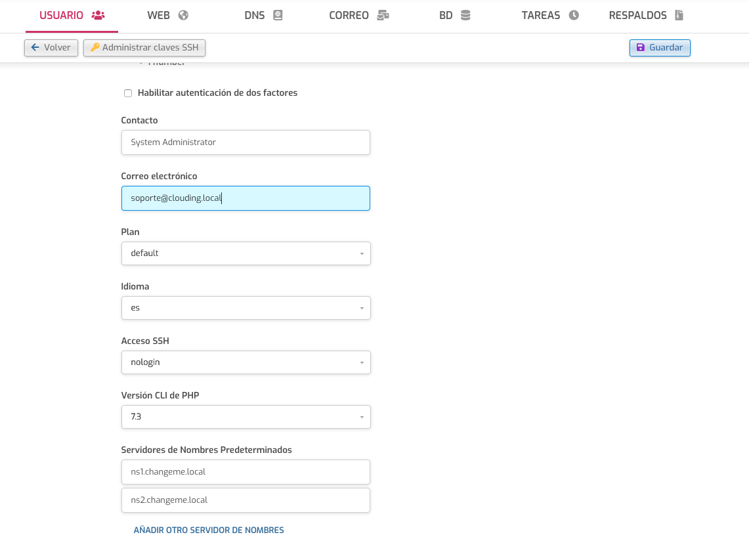The height and width of the screenshot is (560, 749).
Task: Click the RESPALDOS archive file icon
Action: point(679,15)
